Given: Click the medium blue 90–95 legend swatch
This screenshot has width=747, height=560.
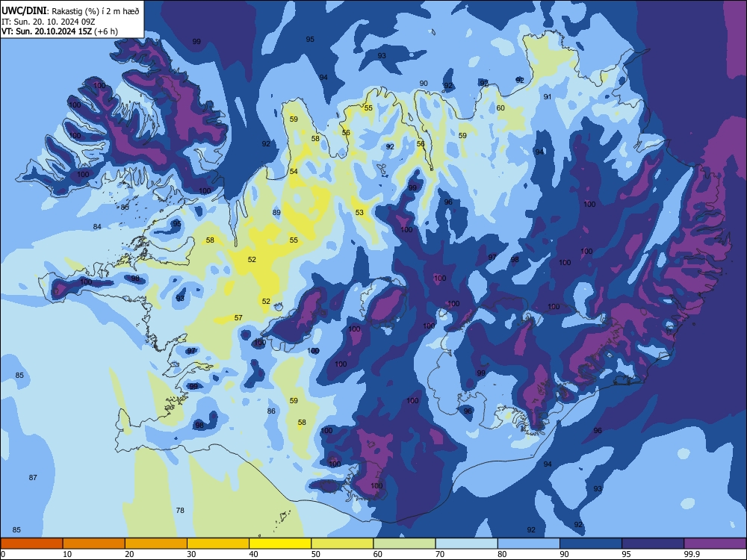Looking at the screenshot, I should coord(591,544).
